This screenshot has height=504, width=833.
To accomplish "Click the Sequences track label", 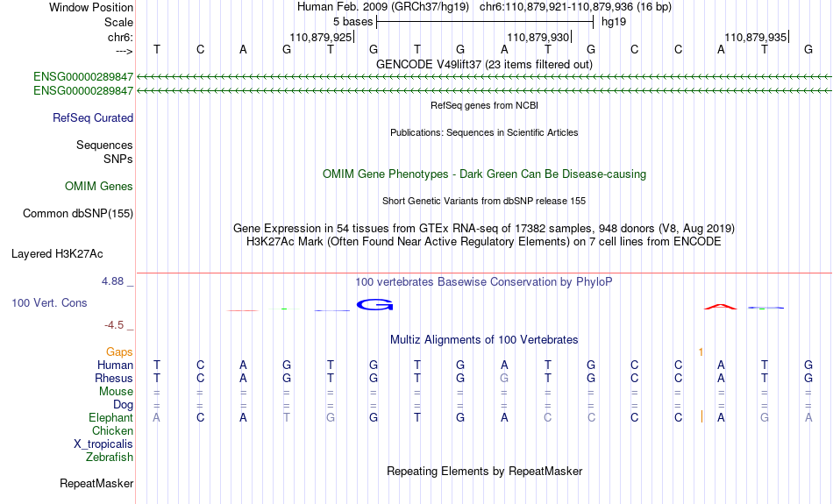I will point(104,145).
